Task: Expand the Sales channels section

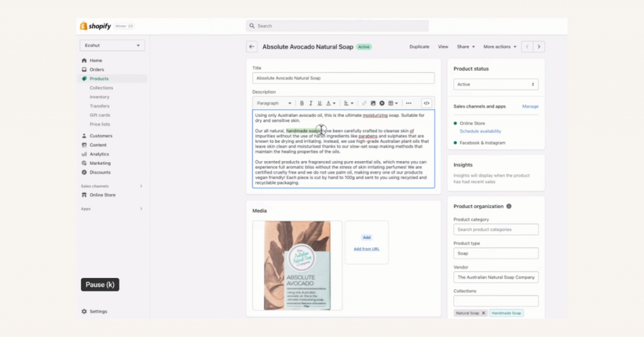Action: 141,186
